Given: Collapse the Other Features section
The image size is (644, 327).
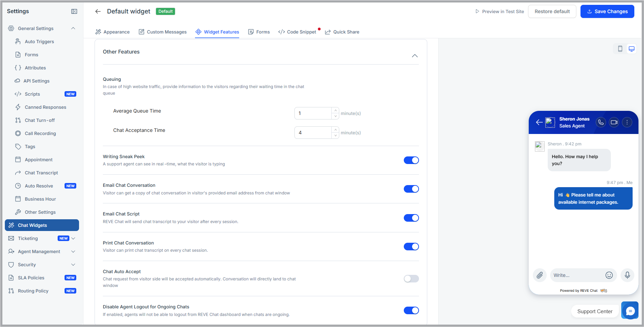Looking at the screenshot, I should coord(415,55).
